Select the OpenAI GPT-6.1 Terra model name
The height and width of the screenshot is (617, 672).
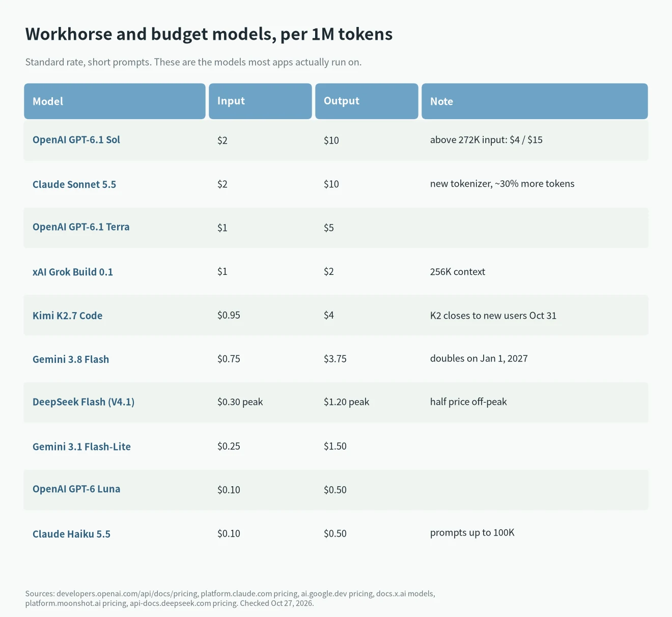pos(81,227)
